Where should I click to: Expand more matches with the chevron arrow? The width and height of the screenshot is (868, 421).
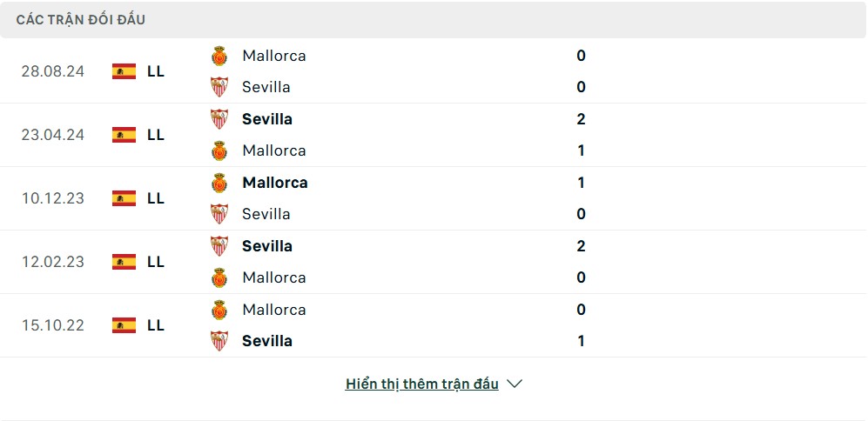click(515, 384)
